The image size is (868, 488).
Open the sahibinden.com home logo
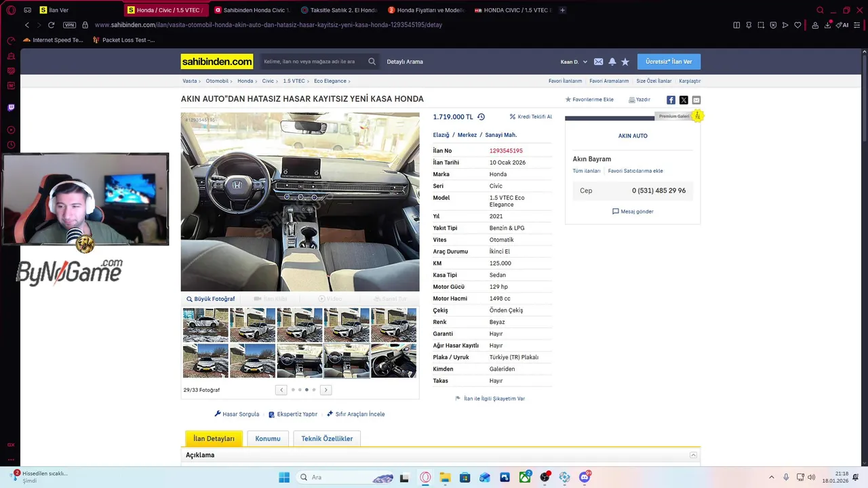click(x=216, y=62)
